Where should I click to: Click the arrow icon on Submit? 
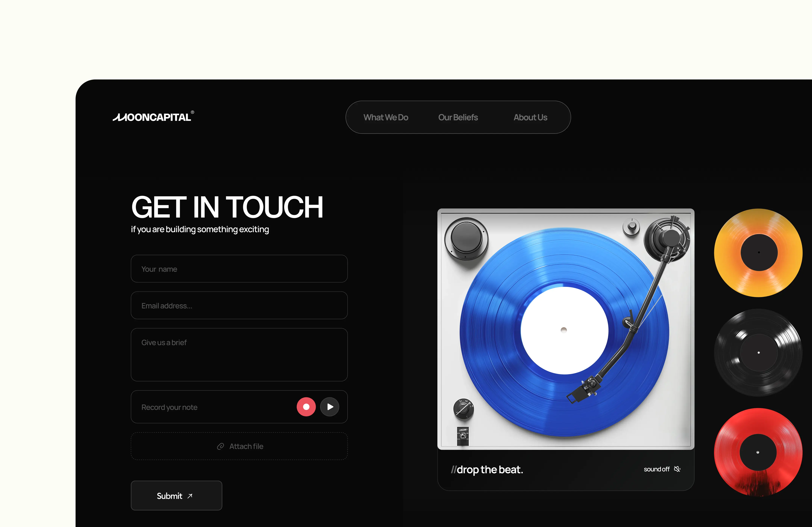coord(190,496)
